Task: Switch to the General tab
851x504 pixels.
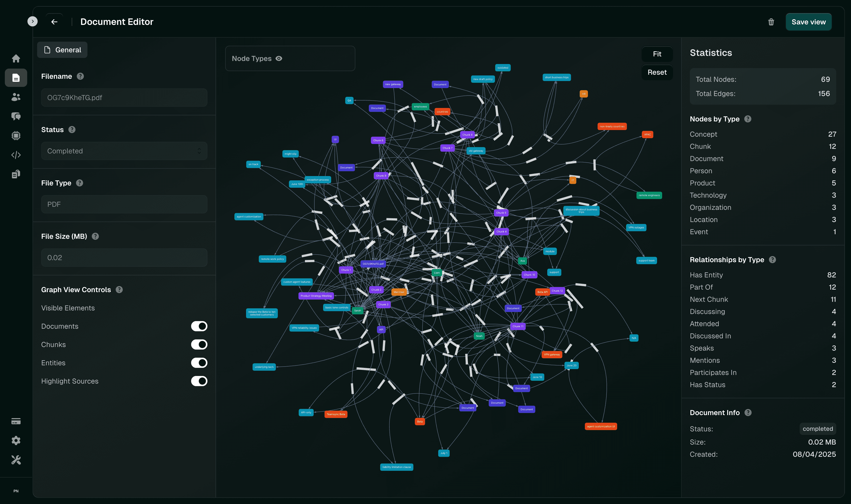Action: click(62, 50)
